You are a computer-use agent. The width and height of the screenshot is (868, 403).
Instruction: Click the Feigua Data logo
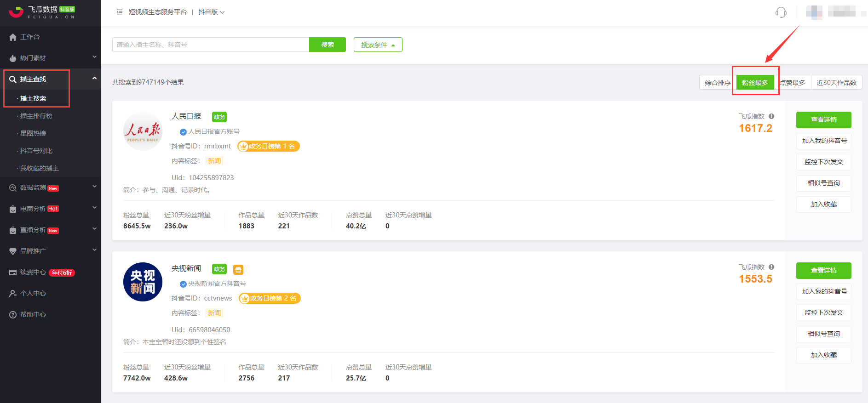[42, 12]
